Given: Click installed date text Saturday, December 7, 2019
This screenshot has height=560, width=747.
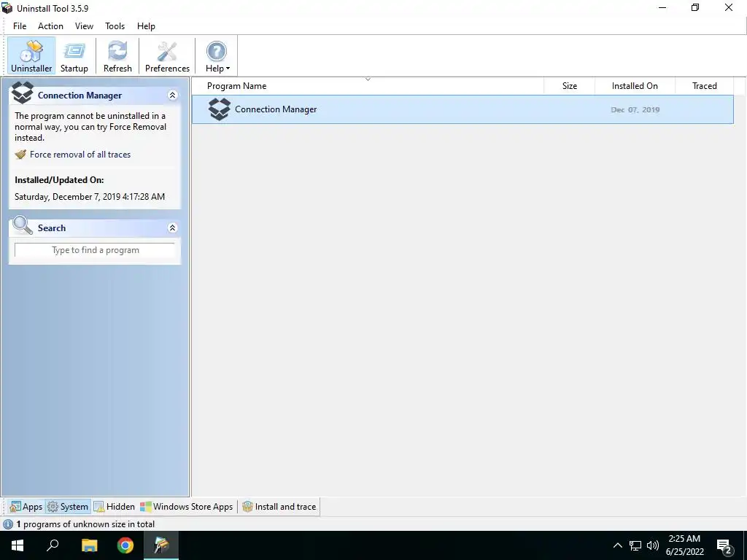Looking at the screenshot, I should pos(90,197).
